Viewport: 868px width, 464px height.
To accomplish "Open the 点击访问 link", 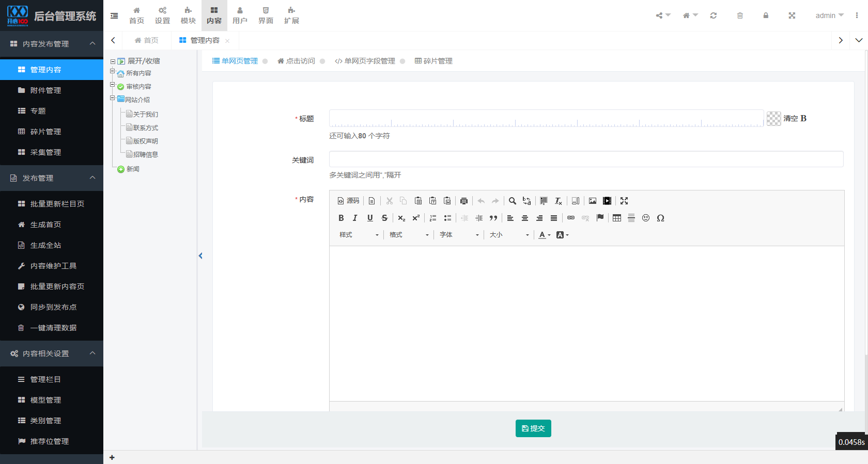I will (296, 61).
